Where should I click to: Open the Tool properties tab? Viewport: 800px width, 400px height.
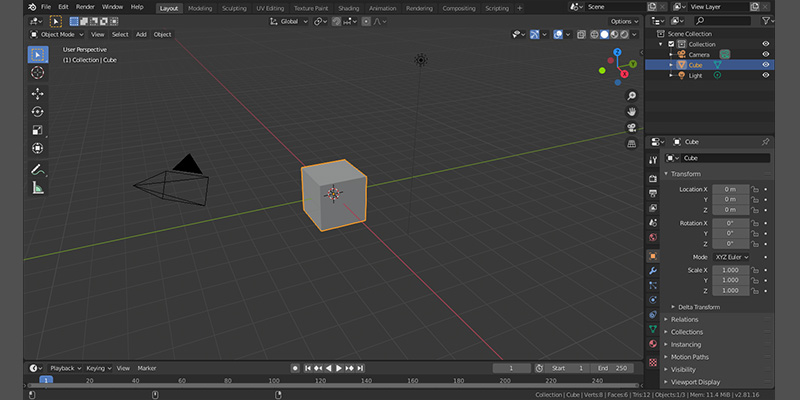click(x=653, y=160)
